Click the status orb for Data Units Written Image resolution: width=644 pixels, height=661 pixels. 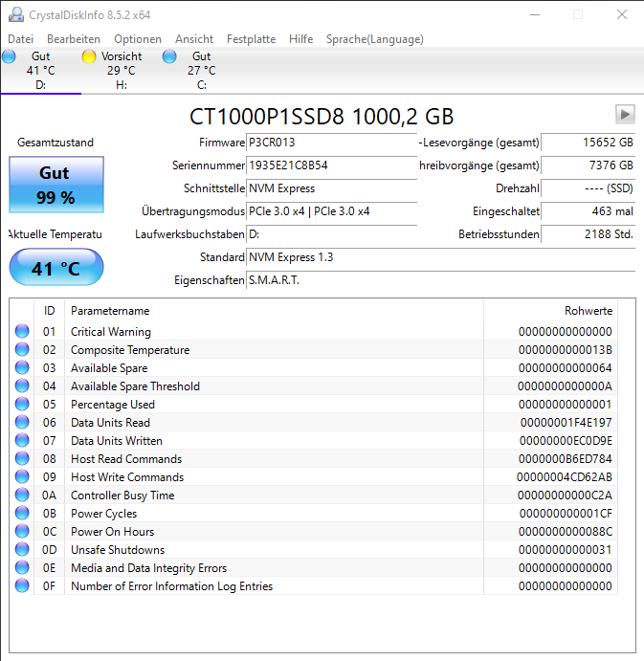pyautogui.click(x=22, y=440)
